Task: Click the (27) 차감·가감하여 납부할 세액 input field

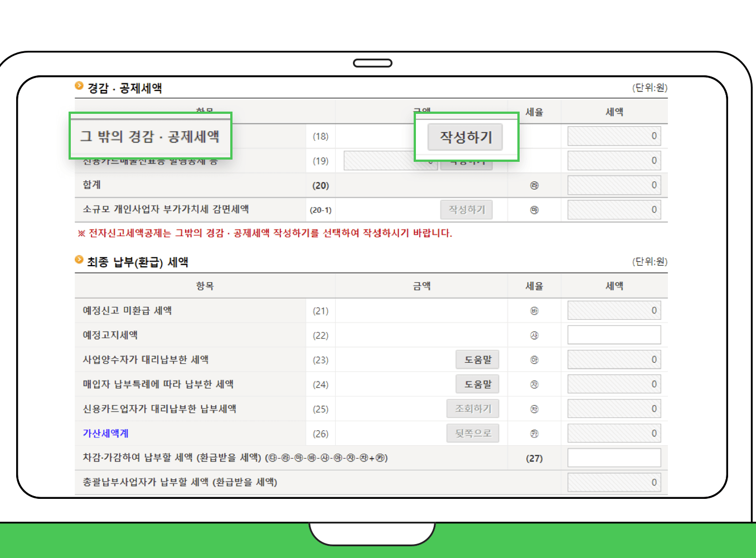Action: pos(613,458)
